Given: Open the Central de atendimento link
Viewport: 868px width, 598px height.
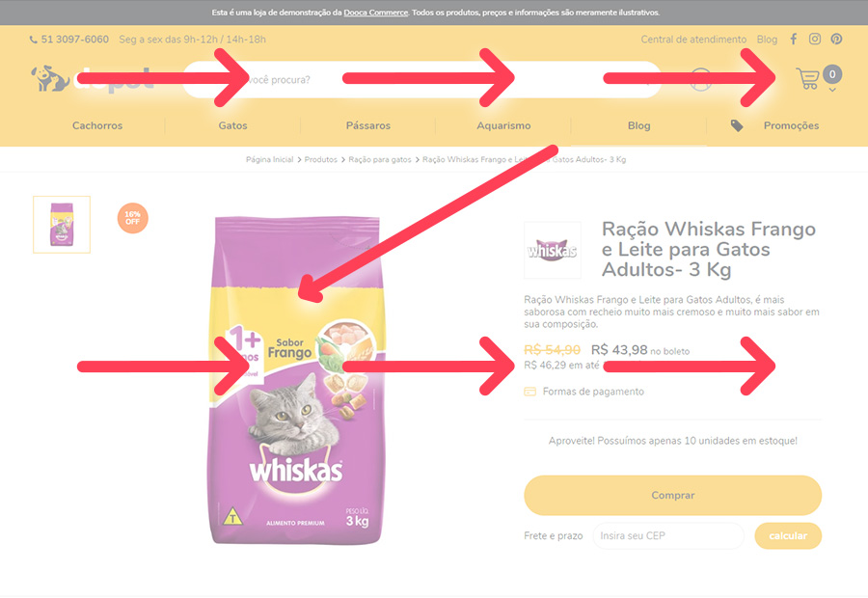Looking at the screenshot, I should [x=693, y=40].
